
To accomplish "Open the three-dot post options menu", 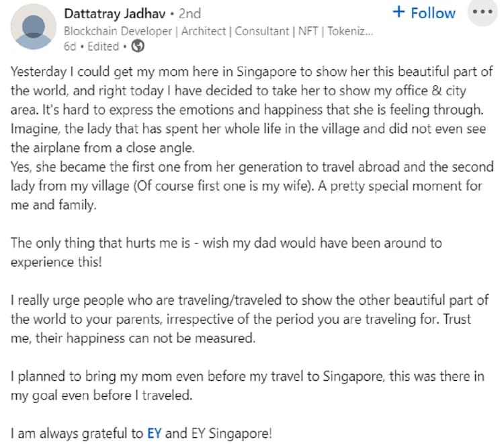I will [x=482, y=13].
